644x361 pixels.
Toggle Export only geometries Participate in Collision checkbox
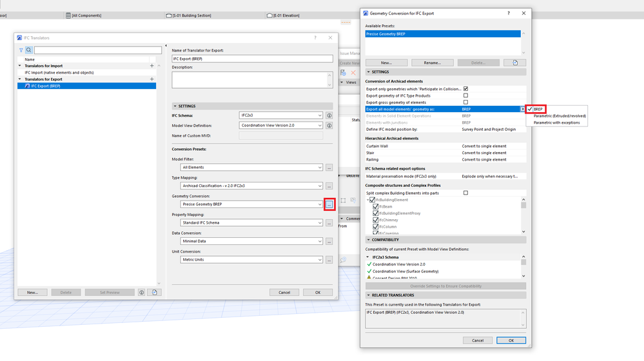pyautogui.click(x=465, y=89)
